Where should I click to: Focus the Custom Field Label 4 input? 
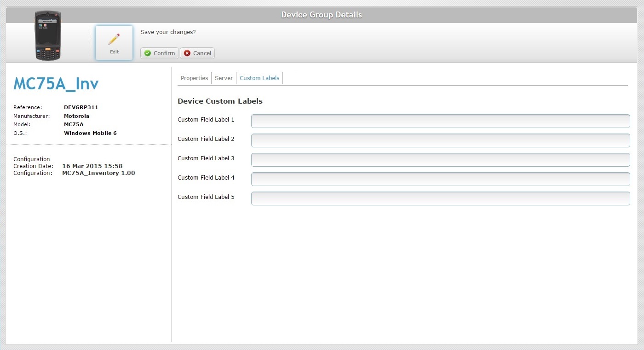click(x=440, y=179)
